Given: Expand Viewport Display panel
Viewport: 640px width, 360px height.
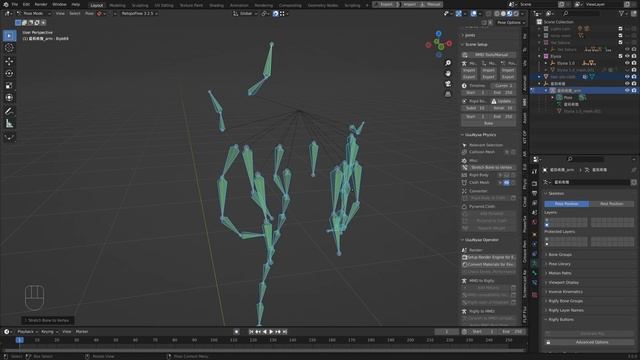Looking at the screenshot, I should pyautogui.click(x=563, y=283).
